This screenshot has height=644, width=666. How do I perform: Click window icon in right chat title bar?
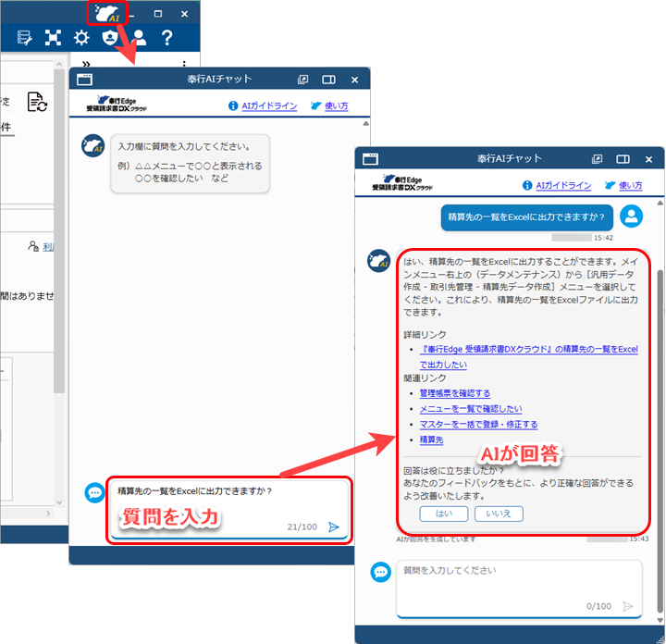370,159
